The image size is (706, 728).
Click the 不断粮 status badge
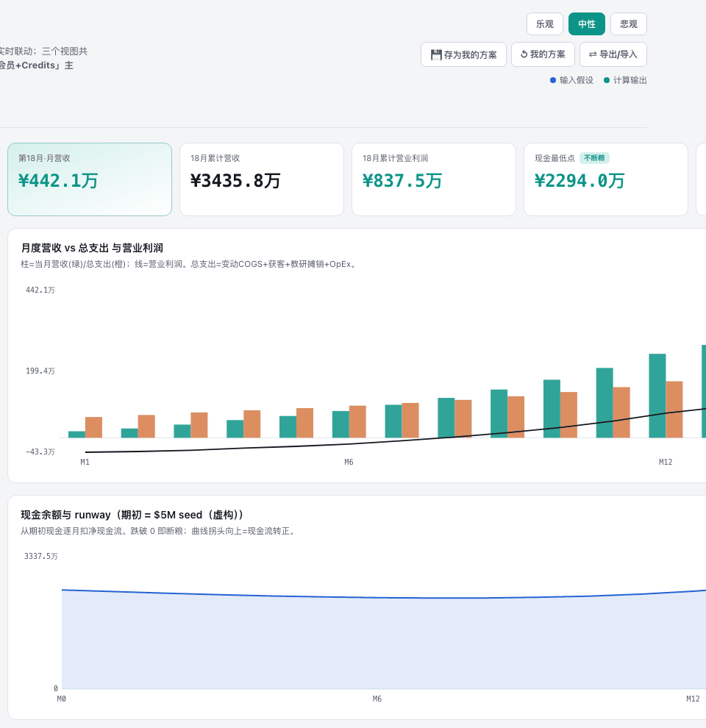point(594,158)
